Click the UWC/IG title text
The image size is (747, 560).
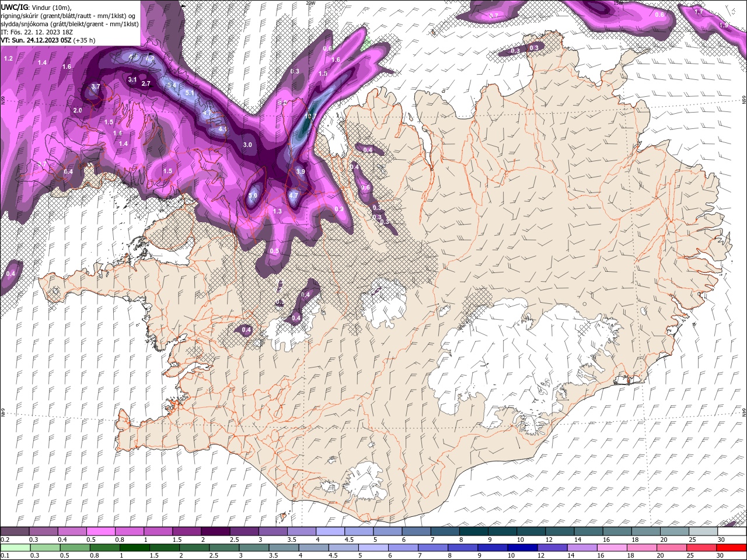pos(15,7)
